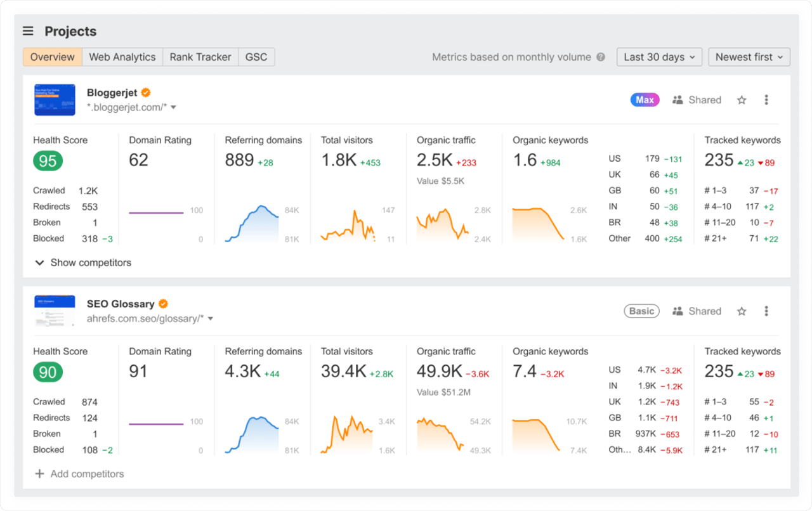Click Bloggerjet Domain Rating value 62
812x511 pixels.
pos(138,160)
